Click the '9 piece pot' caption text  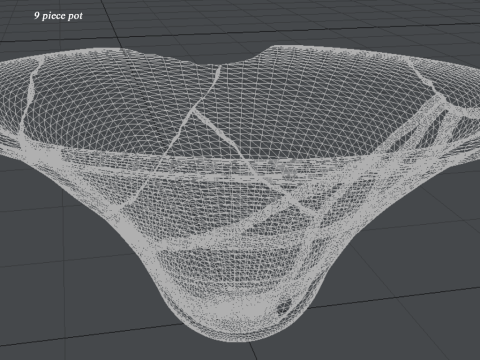click(58, 16)
